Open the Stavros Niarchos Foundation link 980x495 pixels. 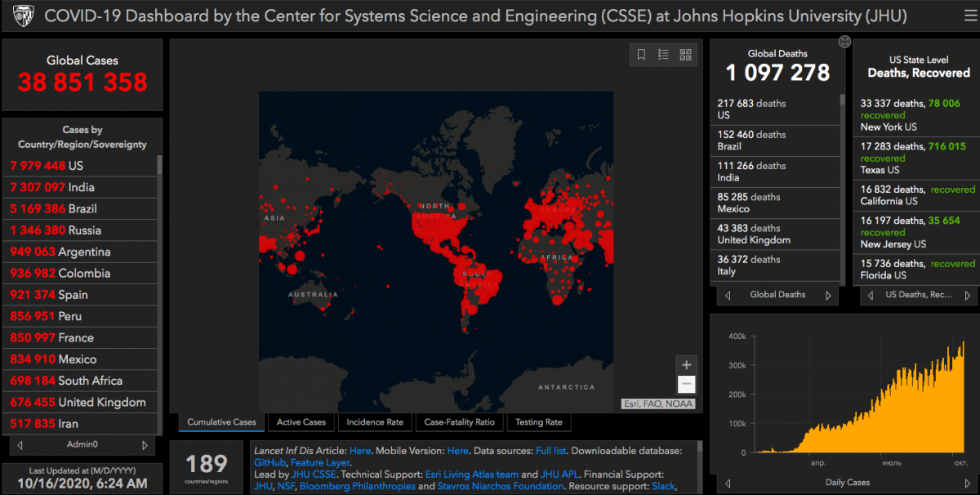501,486
